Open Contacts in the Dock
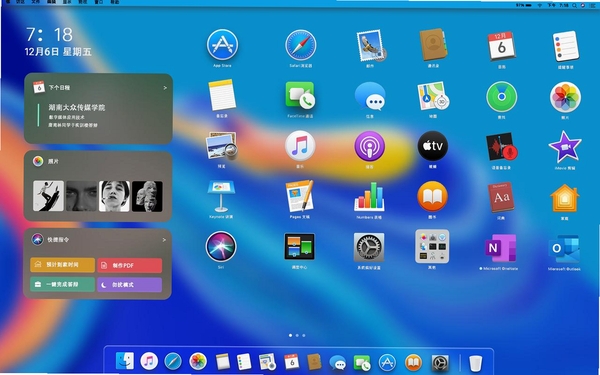Screen dimensions: 600x375 pos(314,362)
